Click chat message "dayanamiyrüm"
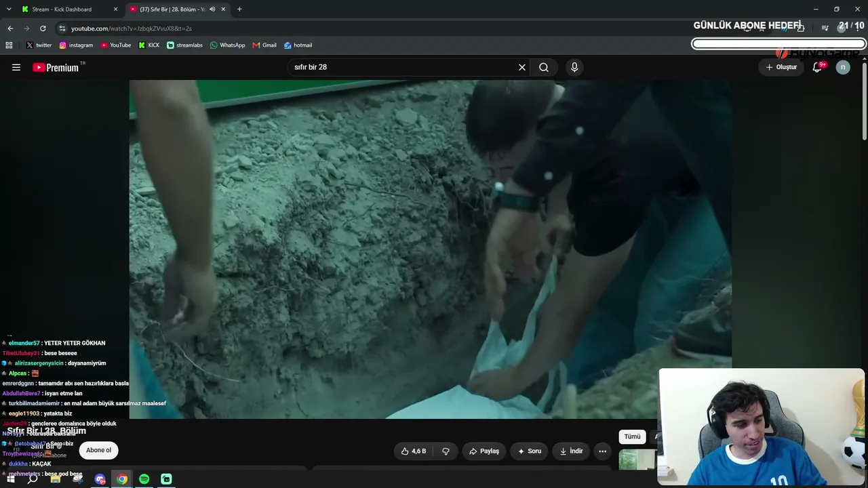The width and height of the screenshot is (868, 488). click(87, 363)
